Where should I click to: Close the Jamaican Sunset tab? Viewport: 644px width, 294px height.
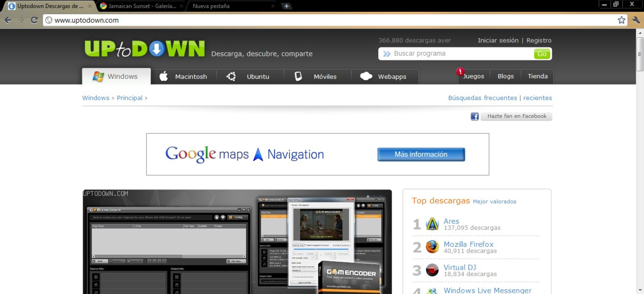tap(181, 6)
